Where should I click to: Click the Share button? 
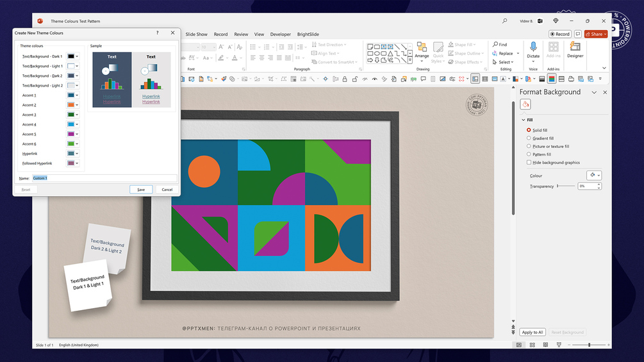click(596, 34)
